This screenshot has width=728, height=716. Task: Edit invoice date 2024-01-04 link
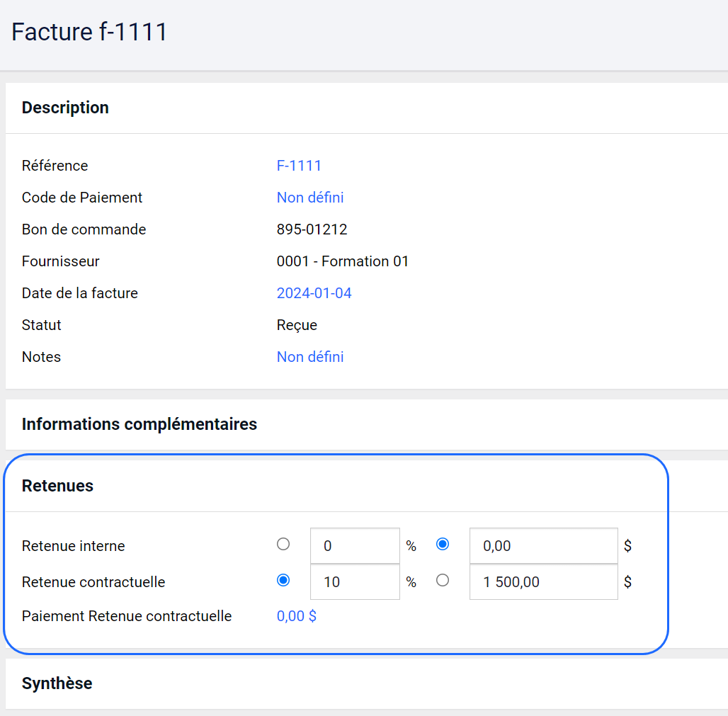(314, 293)
